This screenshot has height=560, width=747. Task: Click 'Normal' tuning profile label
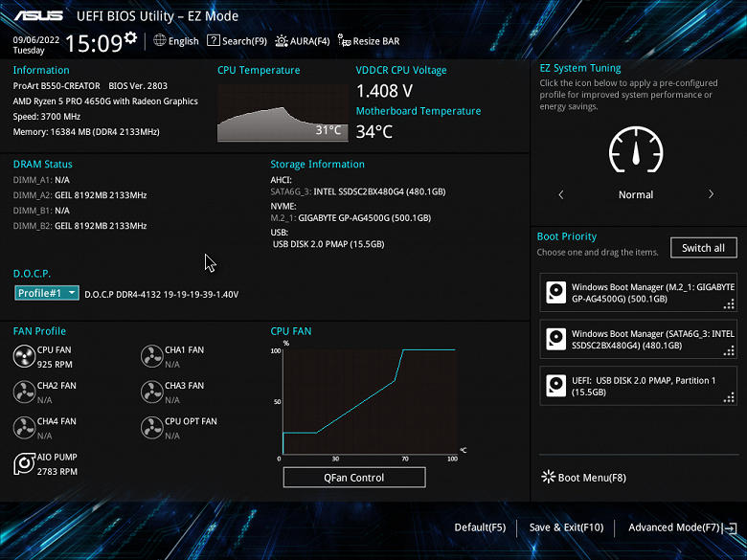[636, 194]
